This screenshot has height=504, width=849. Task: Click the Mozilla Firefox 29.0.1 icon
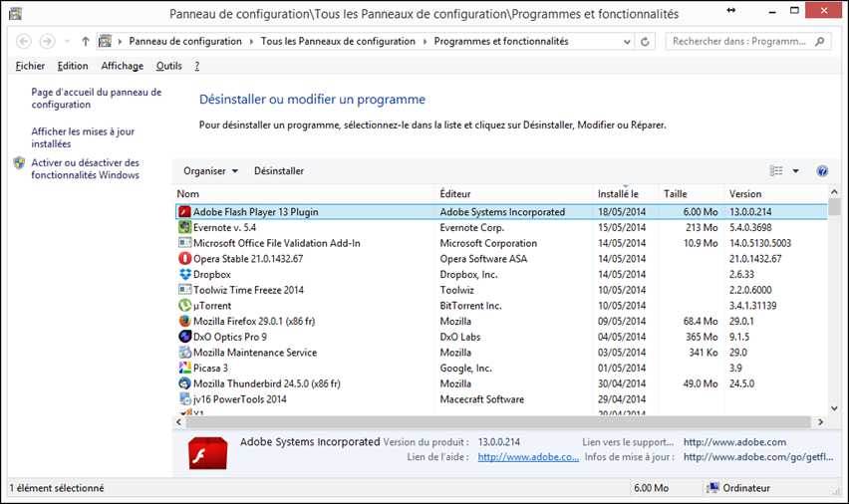(185, 321)
